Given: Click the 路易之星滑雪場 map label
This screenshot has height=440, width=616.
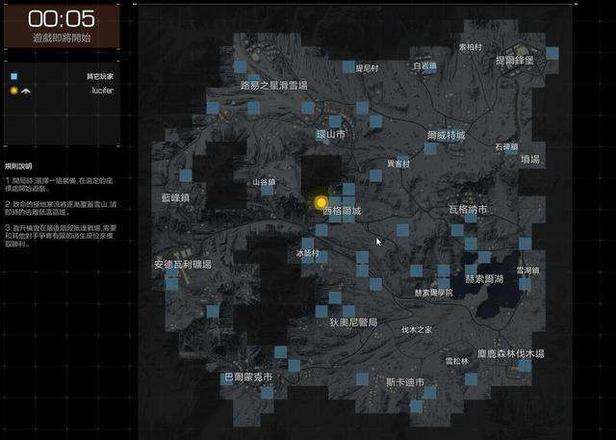Looking at the screenshot, I should click(x=274, y=85).
